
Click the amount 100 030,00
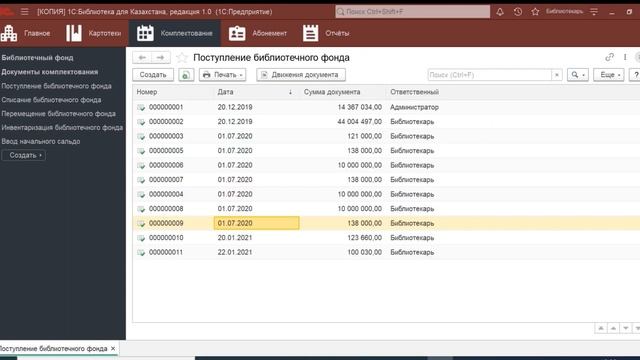364,252
